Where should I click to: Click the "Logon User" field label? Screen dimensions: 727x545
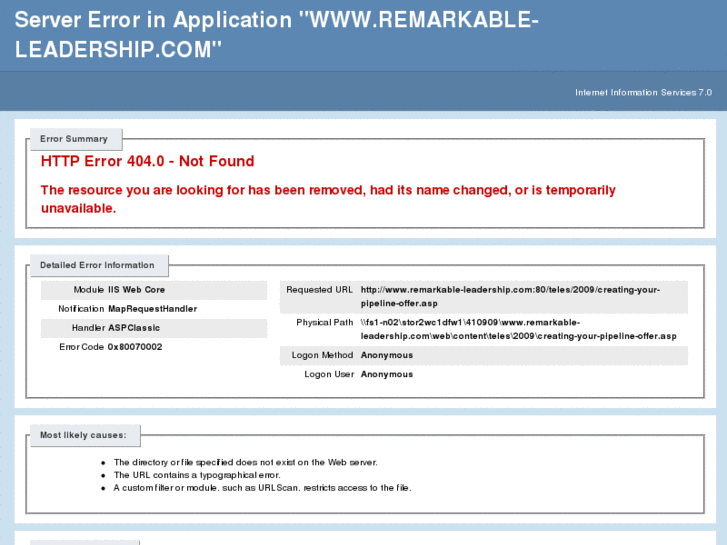(329, 374)
